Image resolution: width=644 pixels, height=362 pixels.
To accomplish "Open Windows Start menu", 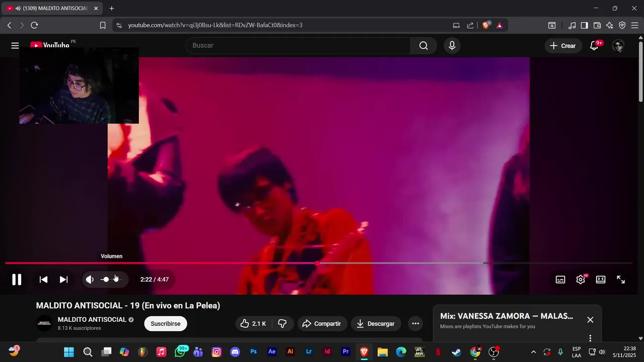I will (69, 352).
